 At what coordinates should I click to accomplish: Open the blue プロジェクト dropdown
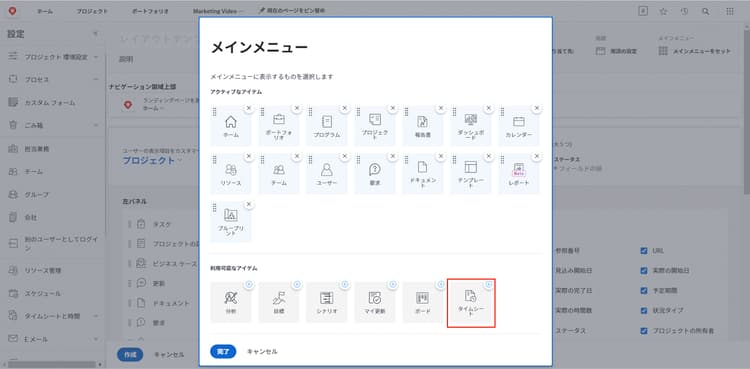[153, 160]
